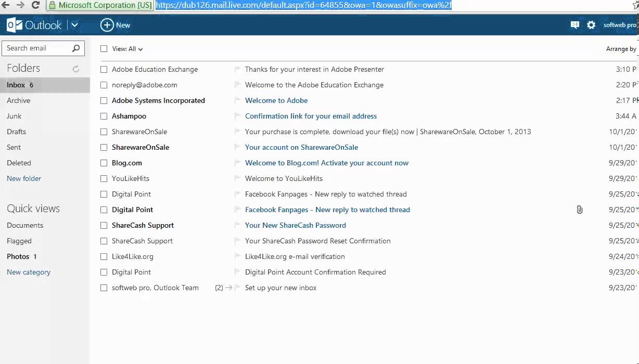Click the browser reload icon
Viewport: 639px width, 364px height.
point(36,5)
